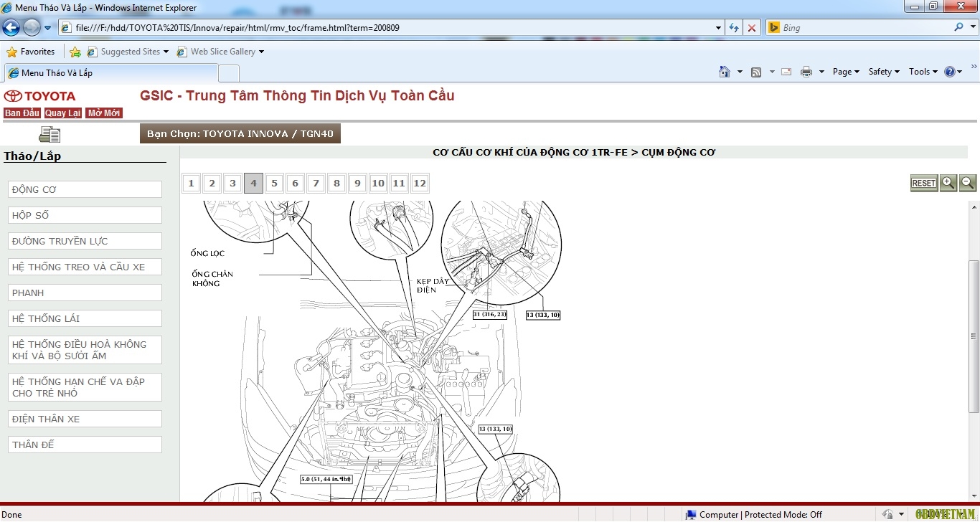Screen dimensions: 980x522
Task: Go to diagram page 9
Action: pyautogui.click(x=357, y=184)
